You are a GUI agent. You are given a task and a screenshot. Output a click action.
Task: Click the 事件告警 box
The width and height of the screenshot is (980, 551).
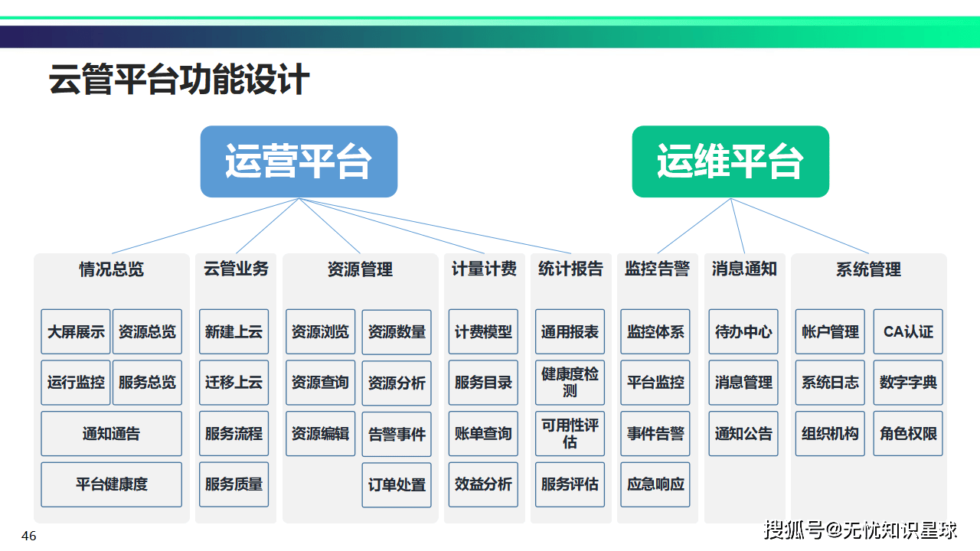click(x=655, y=434)
